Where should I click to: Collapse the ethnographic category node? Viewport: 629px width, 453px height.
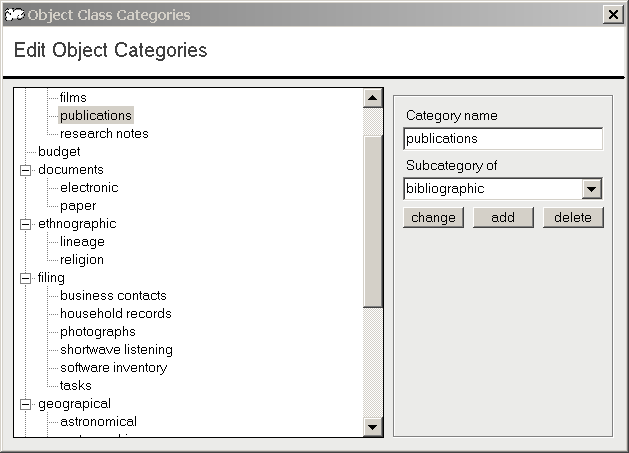pos(25,224)
